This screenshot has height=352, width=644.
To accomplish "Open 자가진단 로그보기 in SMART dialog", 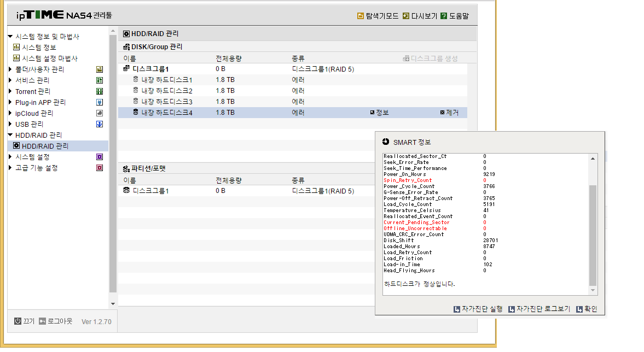I will click(539, 309).
